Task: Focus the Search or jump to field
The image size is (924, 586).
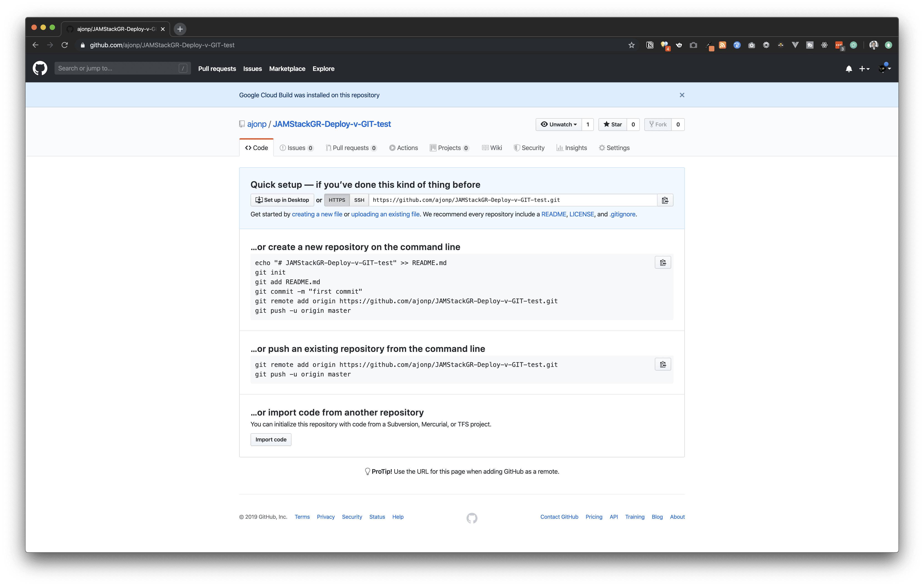Action: 122,68
